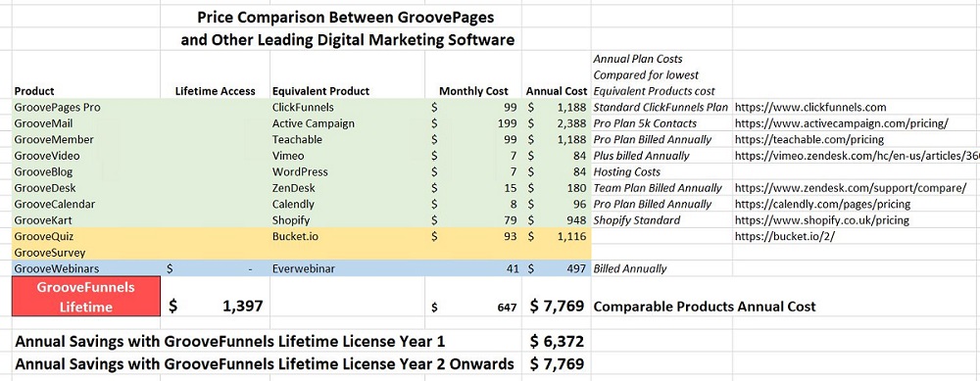The width and height of the screenshot is (980, 381).
Task: Click the Year 1 annual savings label
Action: (x=230, y=342)
